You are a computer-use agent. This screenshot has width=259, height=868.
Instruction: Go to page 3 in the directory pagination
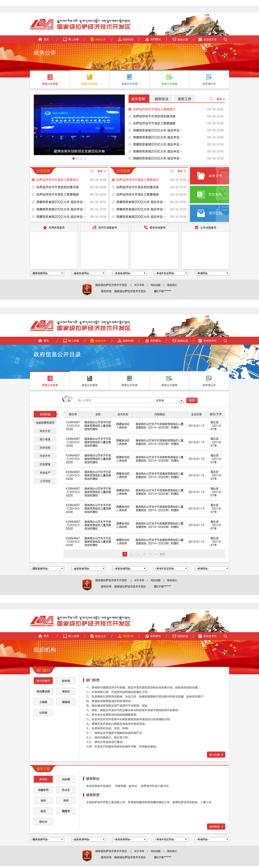(138, 554)
